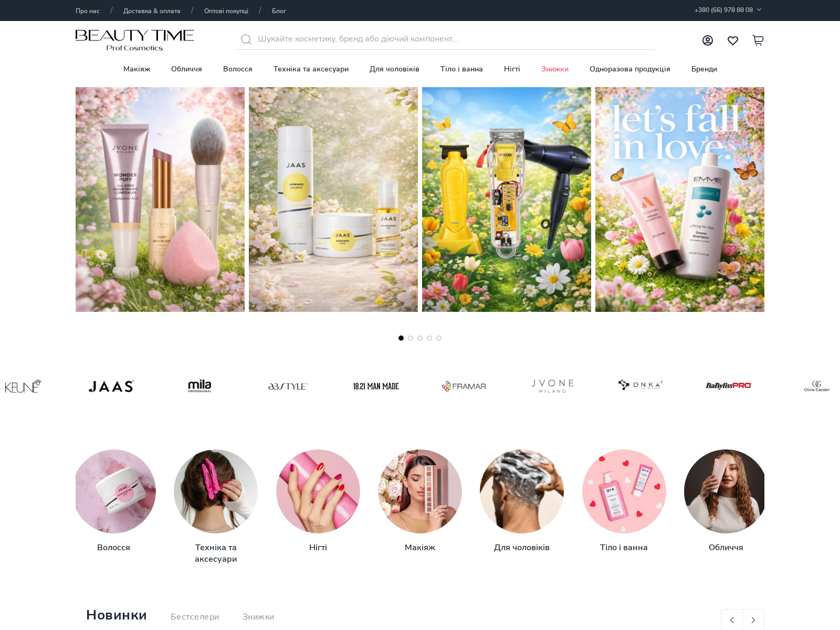Open the Техніка та аксесуари category circle
This screenshot has height=630, width=840.
(x=216, y=491)
